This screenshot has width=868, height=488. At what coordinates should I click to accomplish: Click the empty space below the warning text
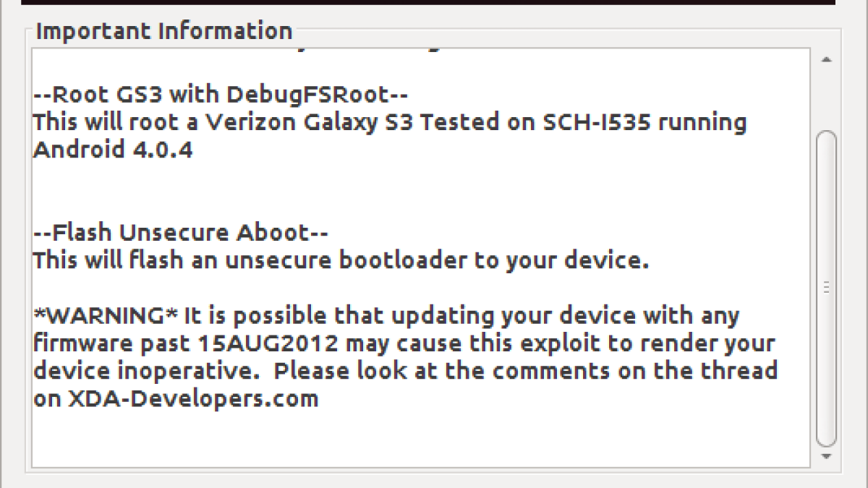(x=420, y=437)
